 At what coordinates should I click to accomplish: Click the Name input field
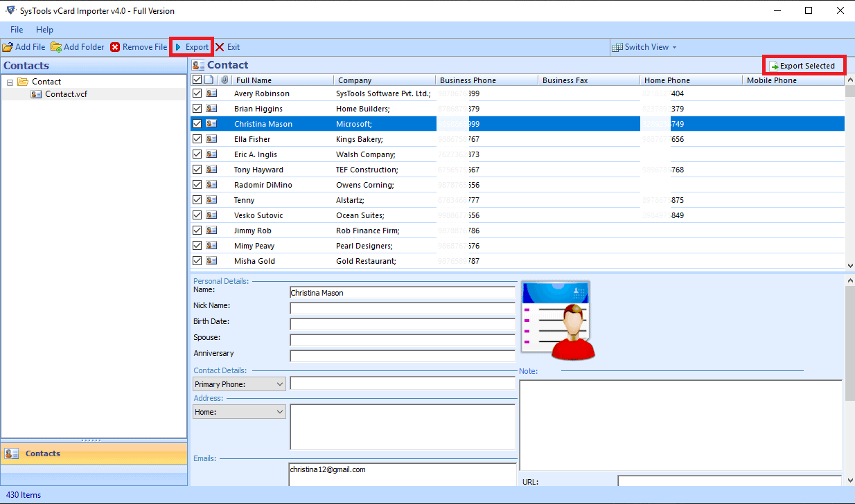pyautogui.click(x=403, y=293)
